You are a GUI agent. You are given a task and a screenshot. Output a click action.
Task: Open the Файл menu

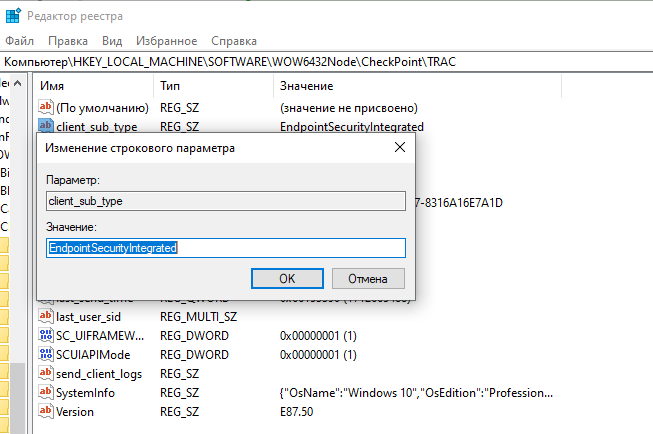[x=20, y=41]
